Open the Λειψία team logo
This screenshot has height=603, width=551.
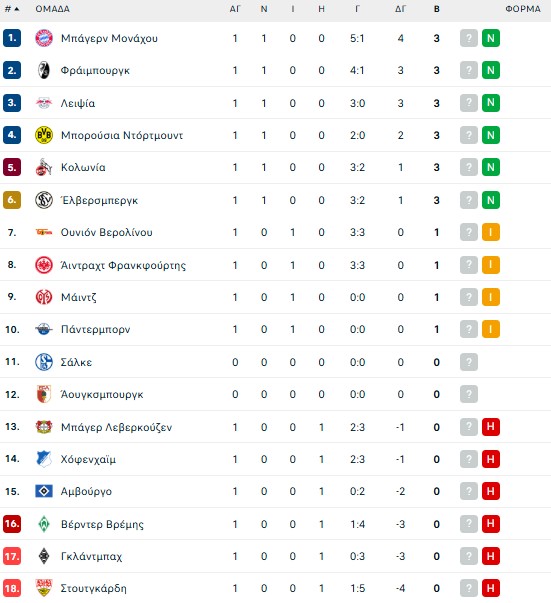(x=44, y=103)
